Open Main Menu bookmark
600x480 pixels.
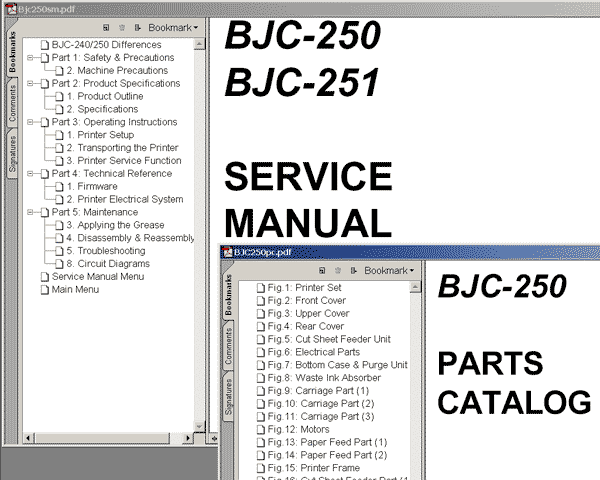click(75, 289)
